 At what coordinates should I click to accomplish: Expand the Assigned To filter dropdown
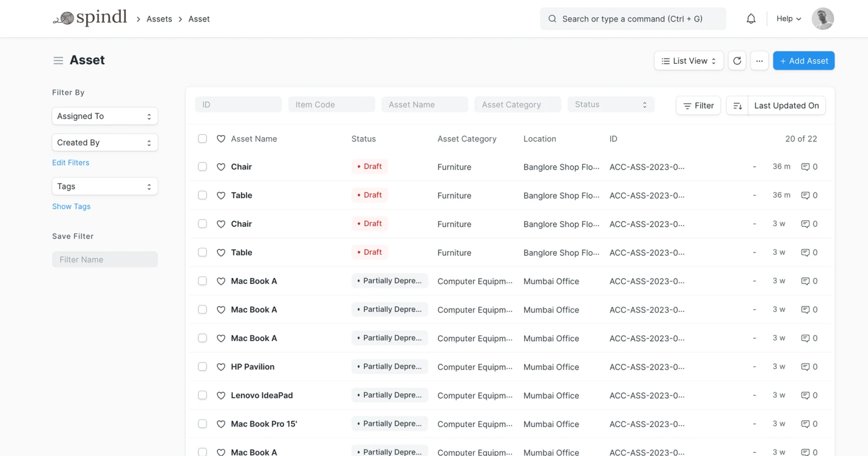[x=105, y=116]
